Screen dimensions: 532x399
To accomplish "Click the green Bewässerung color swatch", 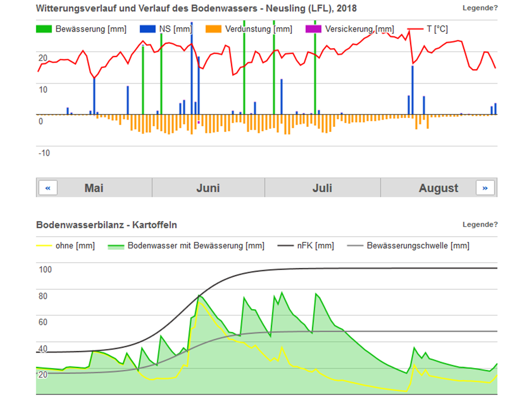I will (x=44, y=29).
